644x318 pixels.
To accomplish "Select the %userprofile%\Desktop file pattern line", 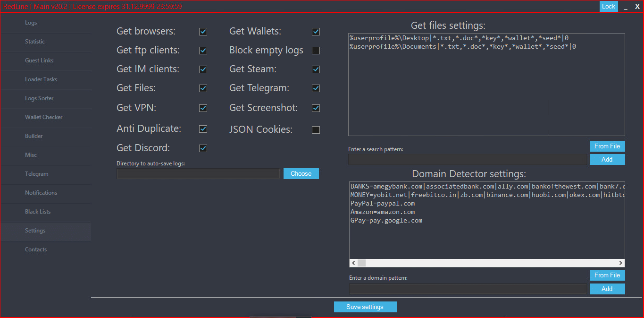I will coord(459,38).
